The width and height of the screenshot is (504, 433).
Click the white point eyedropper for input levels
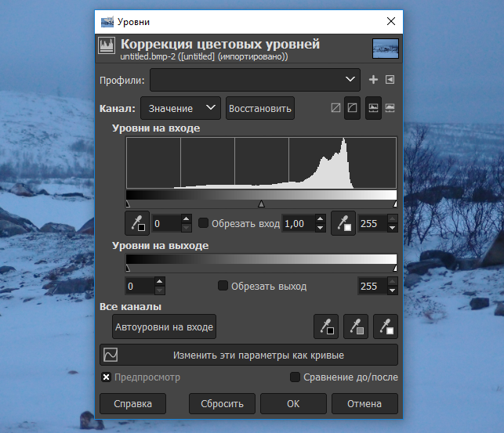[343, 223]
